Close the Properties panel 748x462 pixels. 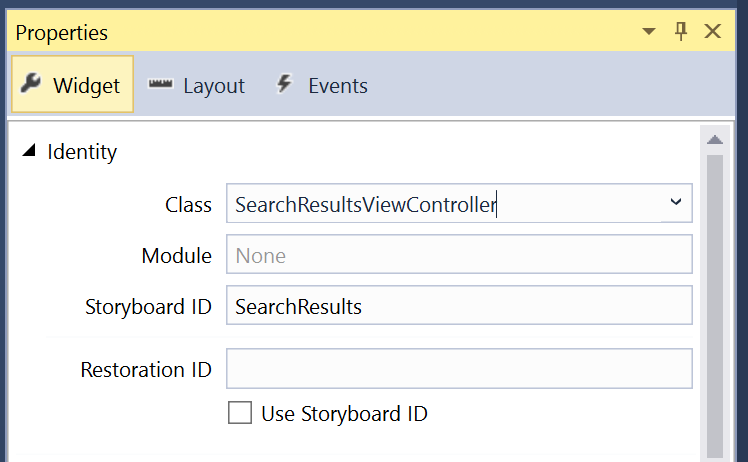point(713,32)
